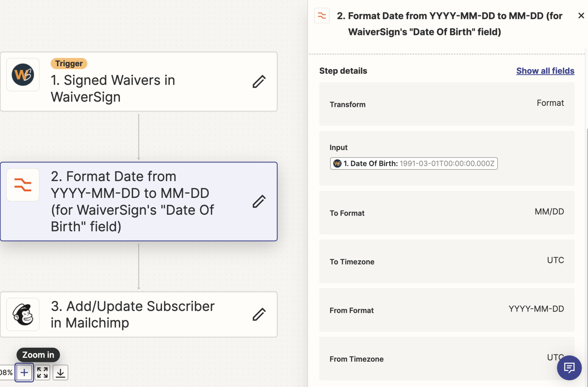Click the side panel step title text
The width and height of the screenshot is (588, 387).
coord(450,24)
